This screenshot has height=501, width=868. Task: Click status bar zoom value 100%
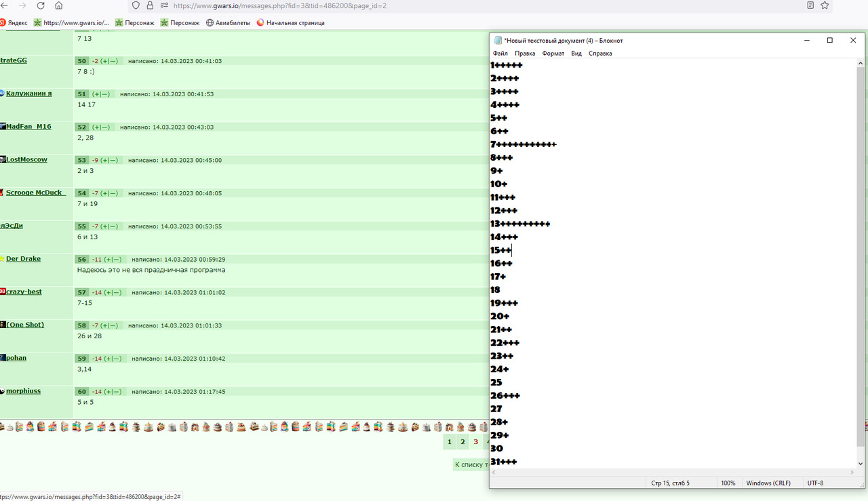(x=728, y=483)
